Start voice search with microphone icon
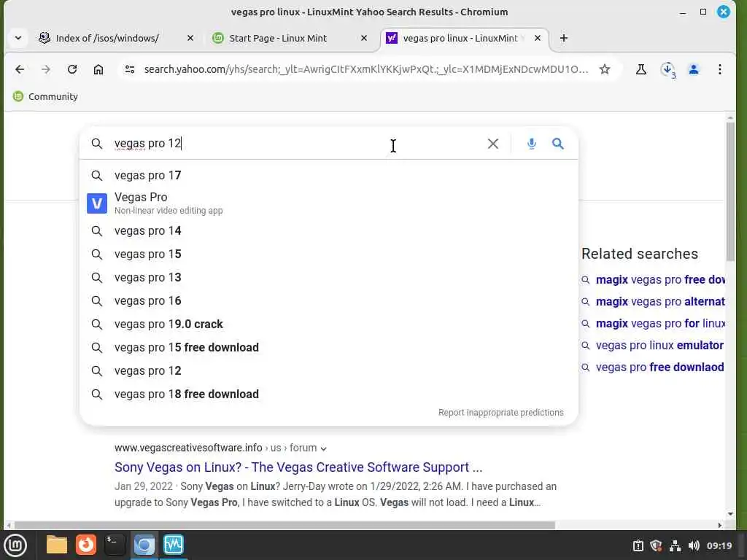Screen dimensions: 747x560 (532, 144)
